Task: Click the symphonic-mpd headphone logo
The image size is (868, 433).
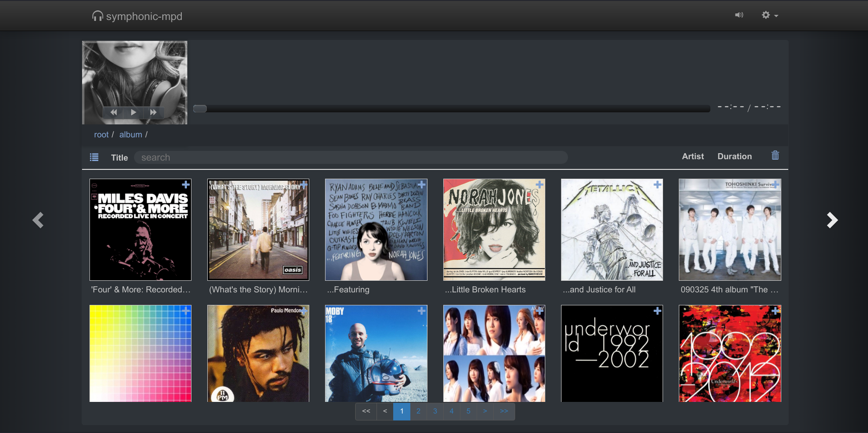Action: [137, 16]
